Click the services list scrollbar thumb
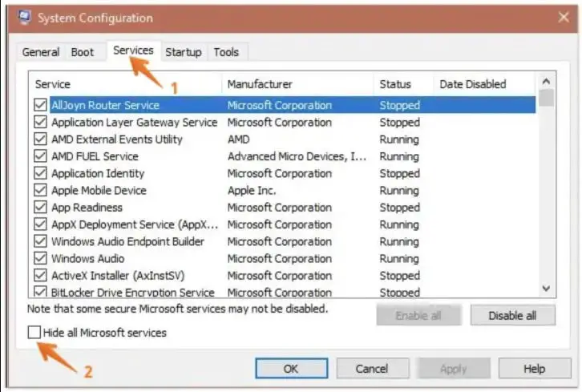The height and width of the screenshot is (392, 582). click(546, 98)
